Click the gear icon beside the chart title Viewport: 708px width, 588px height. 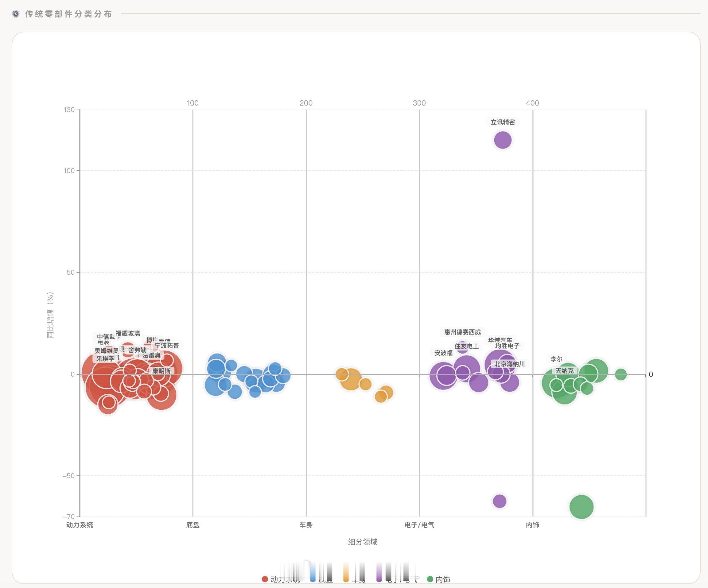16,14
